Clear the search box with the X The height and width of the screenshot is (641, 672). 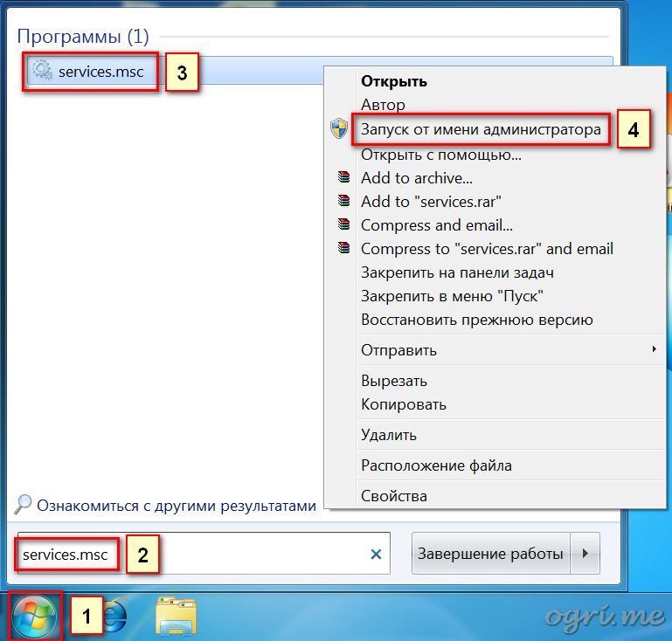pos(376,554)
